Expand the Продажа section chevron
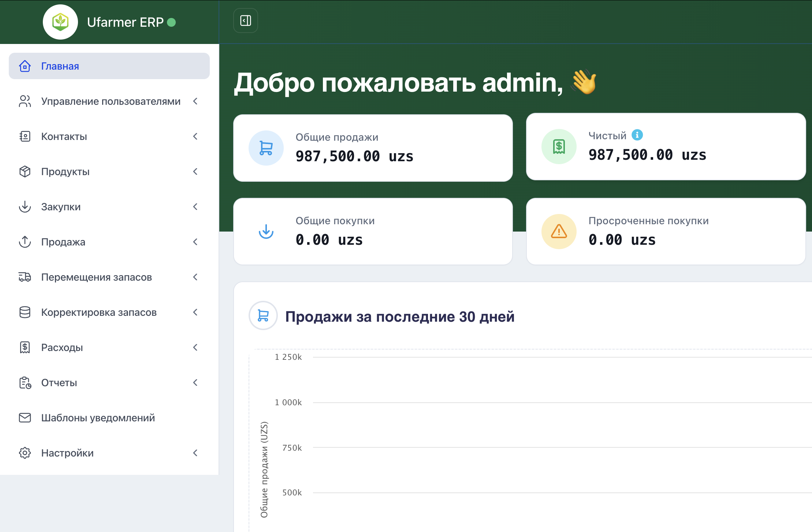Image resolution: width=812 pixels, height=532 pixels. (x=196, y=242)
